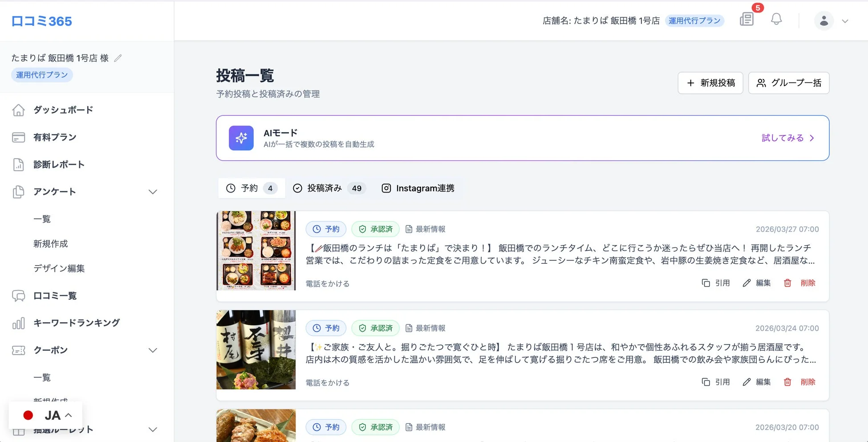
Task: Click the 新規投稿 button
Action: [710, 83]
